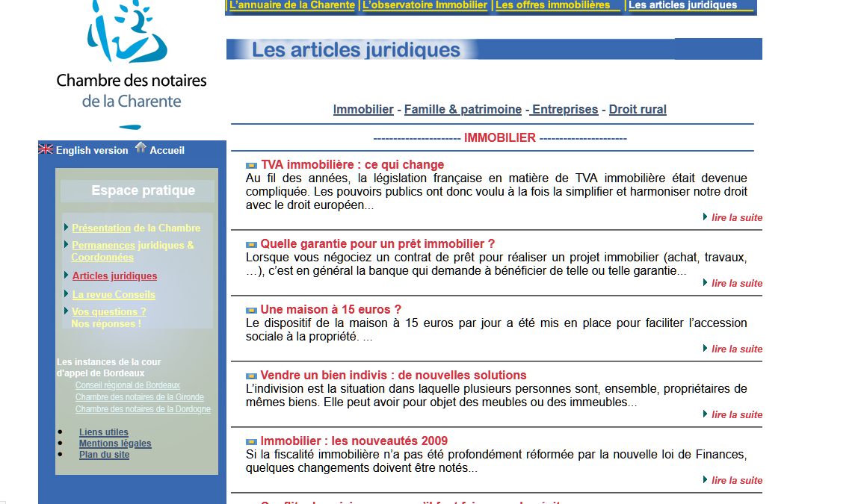
Task: Click the icon beside TVA immobilière title
Action: point(251,166)
